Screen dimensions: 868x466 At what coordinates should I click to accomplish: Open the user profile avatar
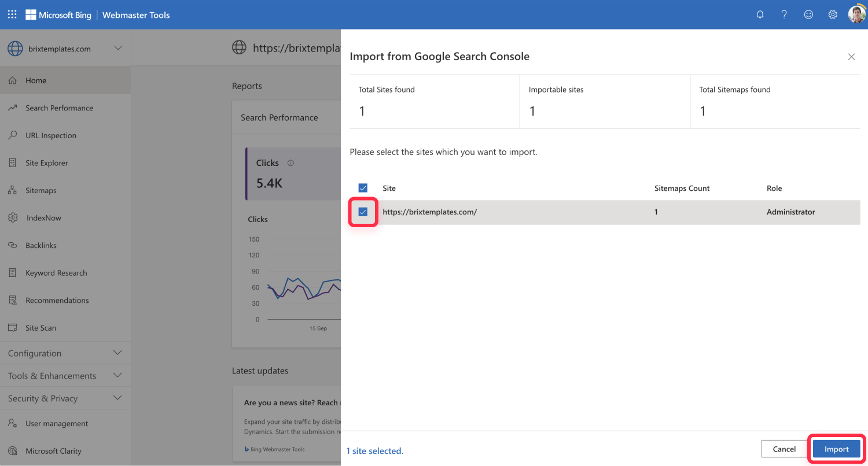point(857,14)
